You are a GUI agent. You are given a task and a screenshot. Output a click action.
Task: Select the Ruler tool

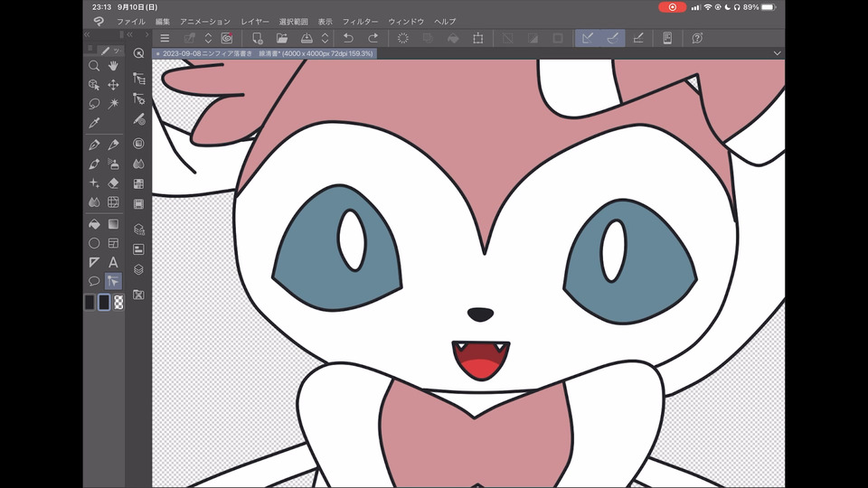click(x=94, y=262)
